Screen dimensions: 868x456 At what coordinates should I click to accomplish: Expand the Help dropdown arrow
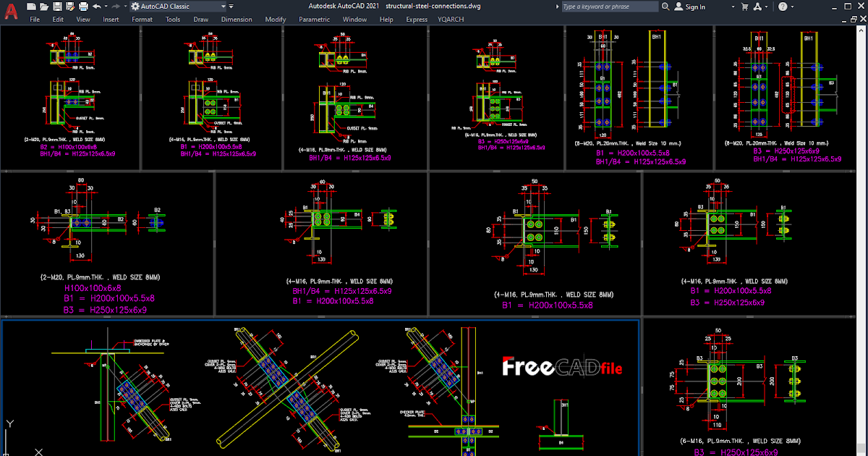tap(792, 7)
